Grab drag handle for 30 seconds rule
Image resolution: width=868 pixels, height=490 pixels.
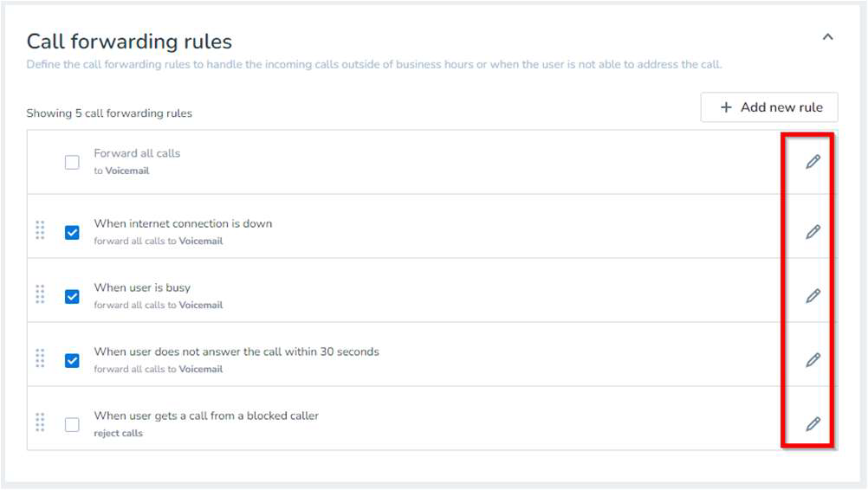[40, 358]
